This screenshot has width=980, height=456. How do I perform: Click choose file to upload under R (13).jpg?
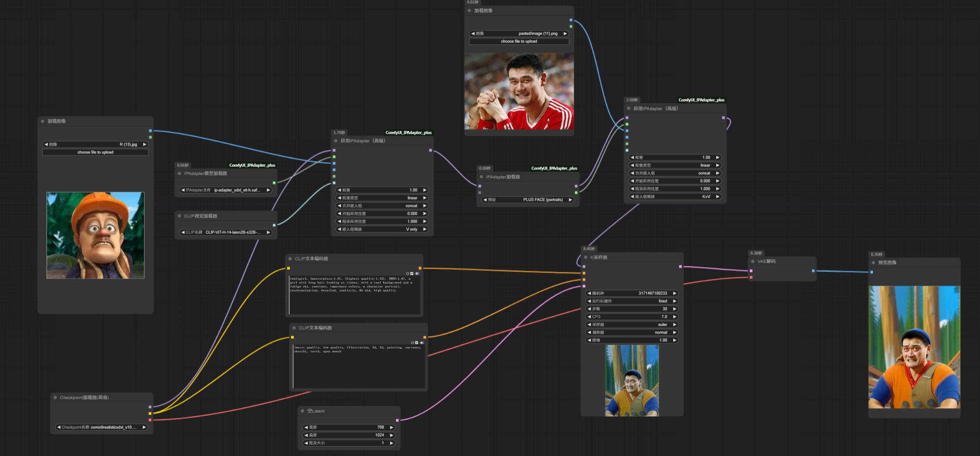coord(95,152)
